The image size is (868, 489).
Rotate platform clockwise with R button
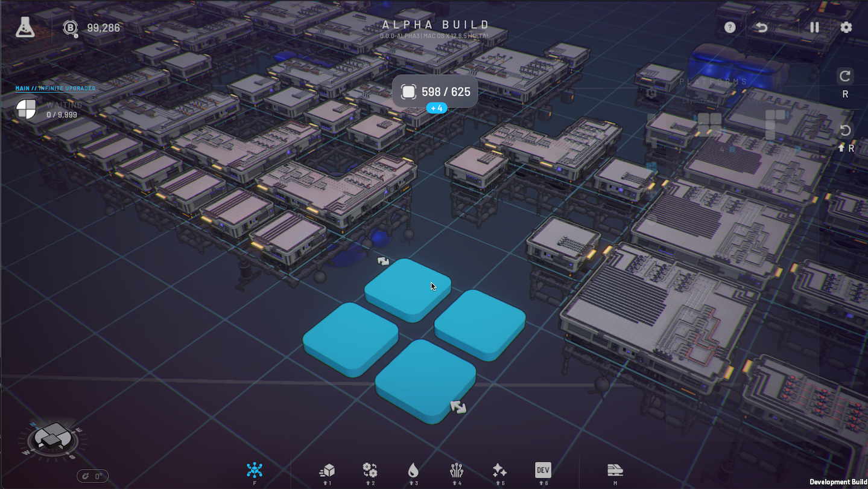click(x=845, y=76)
